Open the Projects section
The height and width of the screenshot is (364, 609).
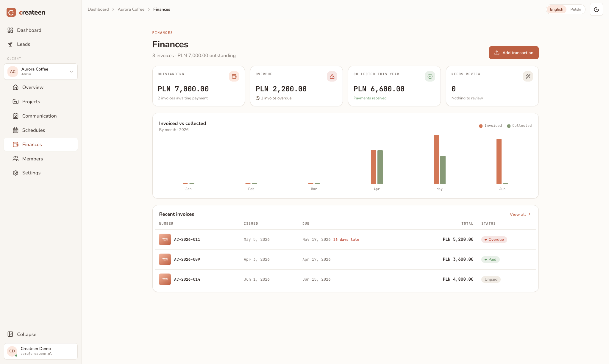tap(41, 101)
